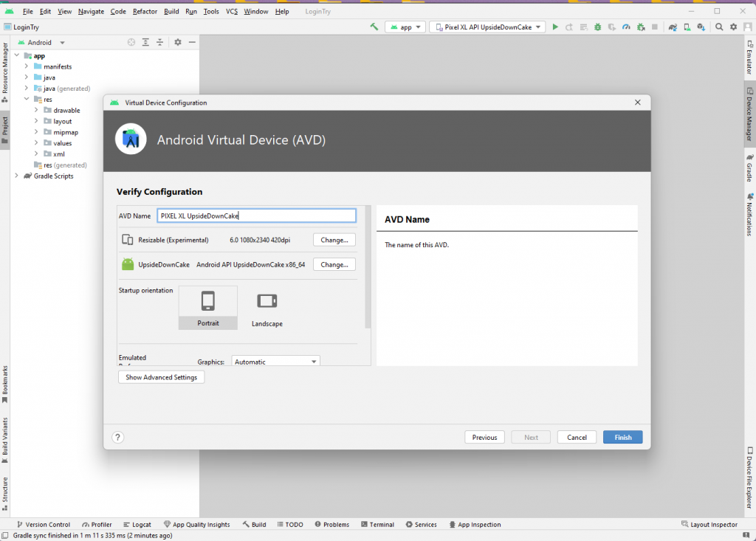
Task: Click the help question mark in the dialog
Action: [117, 438]
